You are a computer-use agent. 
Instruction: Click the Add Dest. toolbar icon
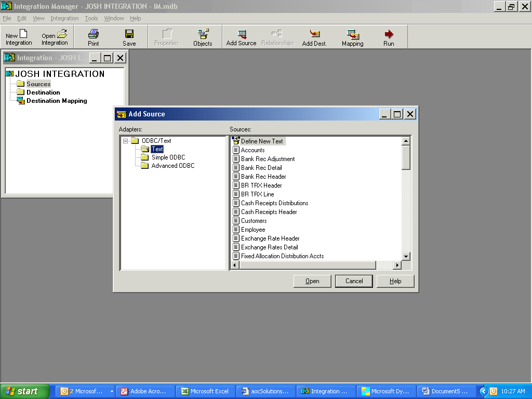314,36
